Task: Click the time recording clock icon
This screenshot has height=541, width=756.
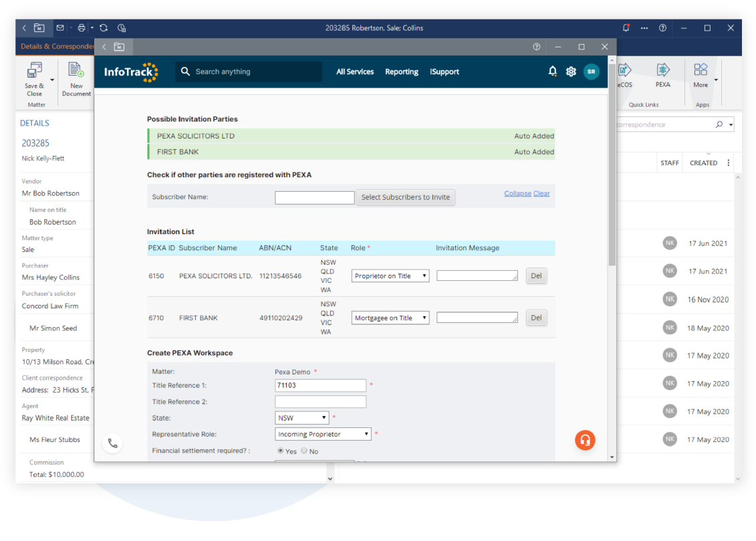Action: 122,28
